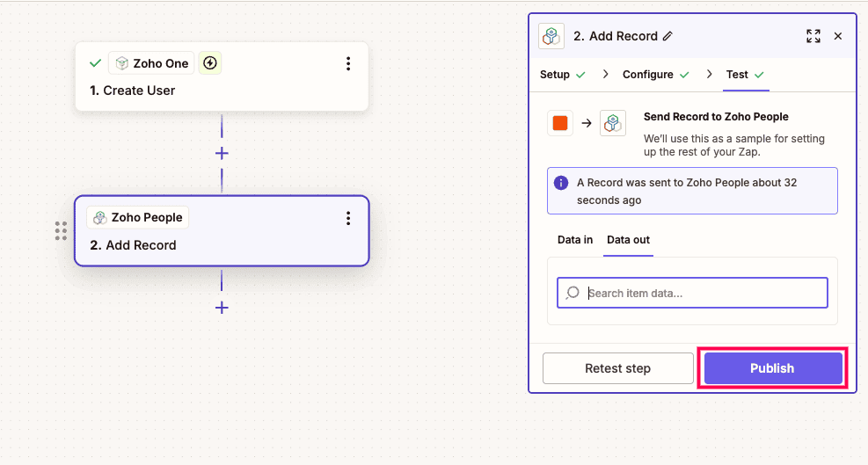The width and height of the screenshot is (868, 465).
Task: Click the drag handle beside Add Record step
Action: (61, 230)
